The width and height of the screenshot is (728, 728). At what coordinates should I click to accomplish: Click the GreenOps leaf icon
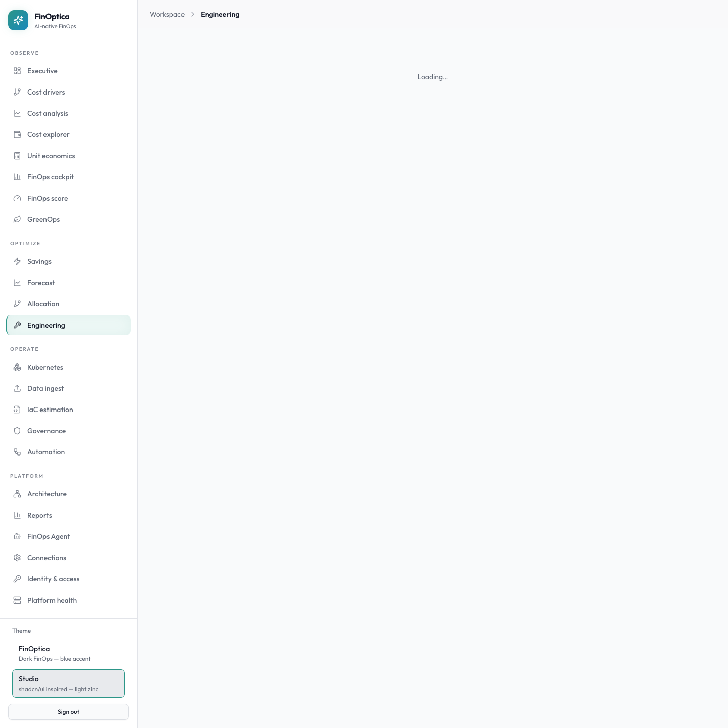click(x=17, y=219)
